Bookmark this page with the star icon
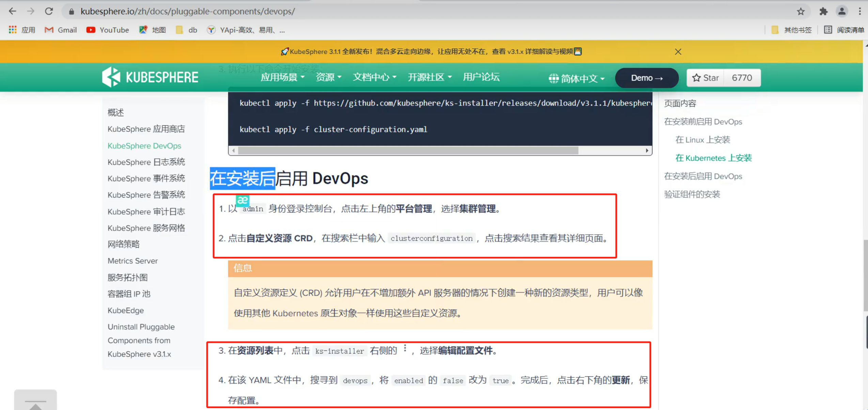The width and height of the screenshot is (868, 410). [801, 12]
